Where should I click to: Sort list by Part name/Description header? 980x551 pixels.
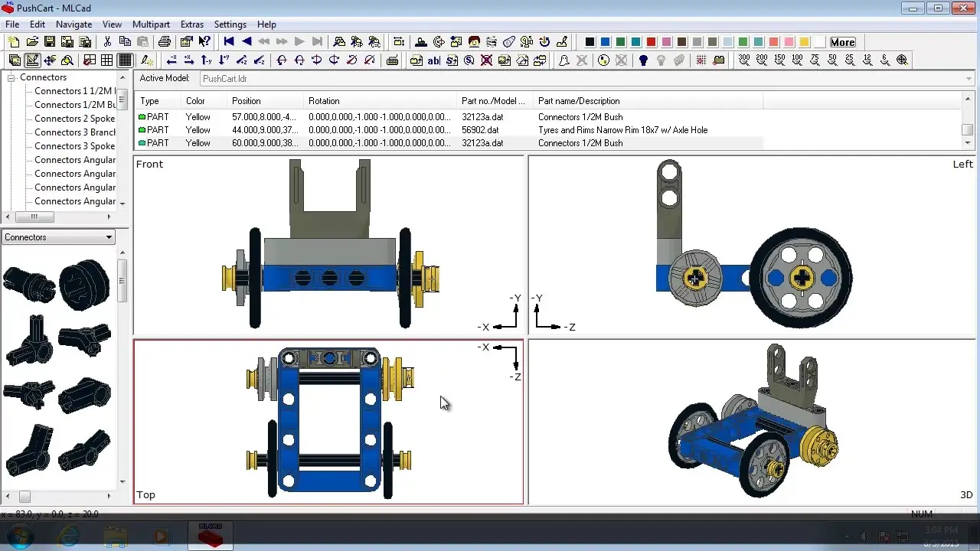point(648,101)
